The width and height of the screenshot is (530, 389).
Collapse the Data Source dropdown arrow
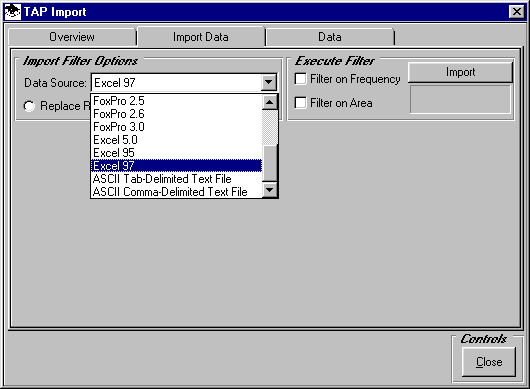[x=269, y=82]
